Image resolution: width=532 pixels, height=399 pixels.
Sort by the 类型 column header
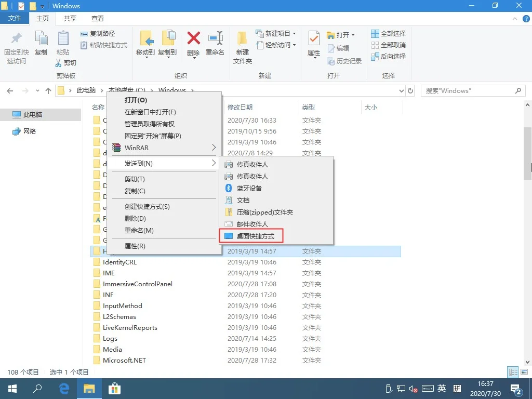pos(309,107)
